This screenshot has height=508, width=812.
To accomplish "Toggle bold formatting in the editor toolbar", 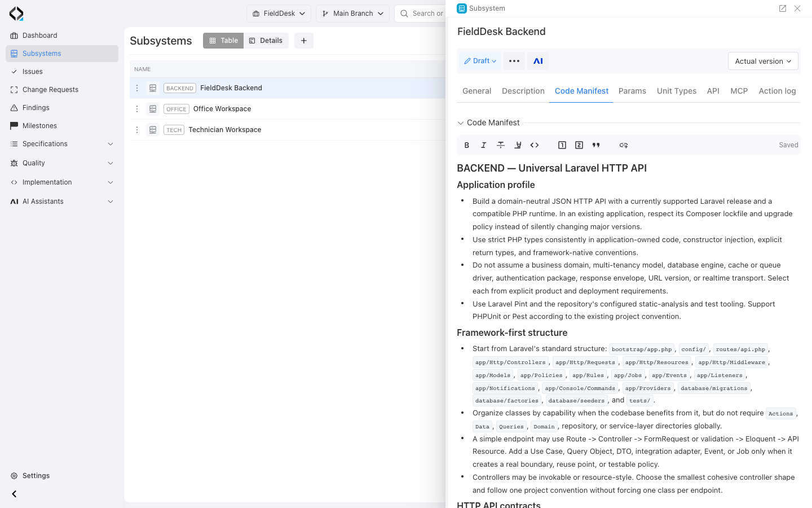I will tap(467, 145).
